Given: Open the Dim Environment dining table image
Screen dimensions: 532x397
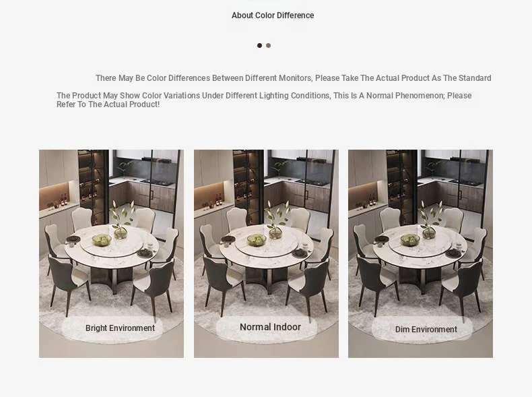Looking at the screenshot, I should point(420,253).
